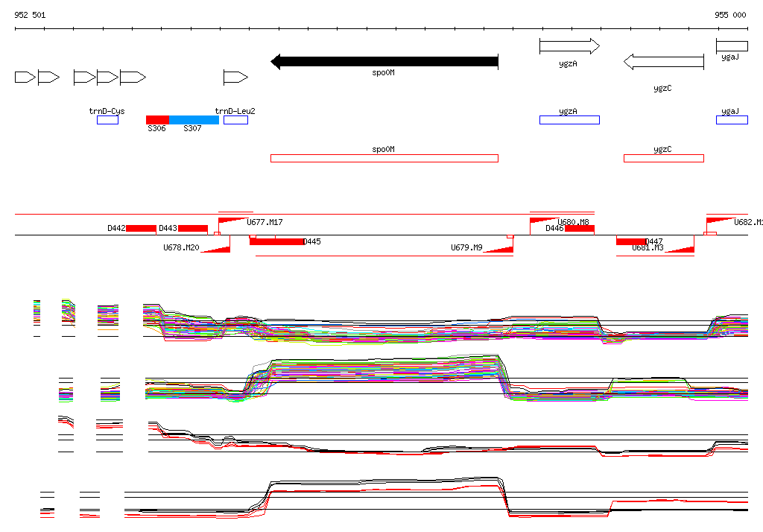Screen dimensions: 763x532
Task: Select the D445 red bar
Action: (277, 241)
